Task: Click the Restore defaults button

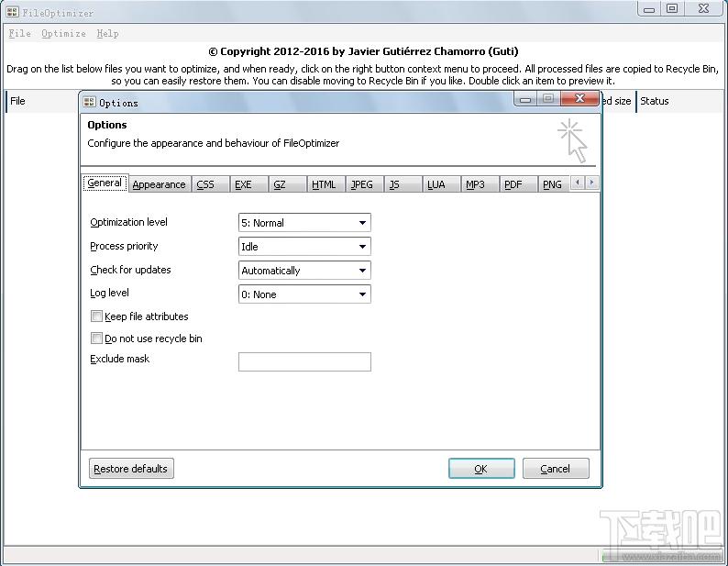Action: coord(131,469)
